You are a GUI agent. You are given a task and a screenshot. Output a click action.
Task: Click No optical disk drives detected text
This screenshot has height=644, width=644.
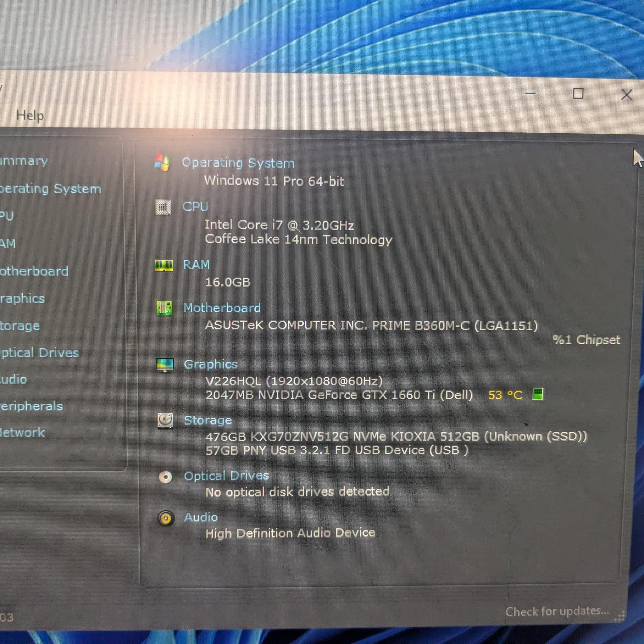click(x=298, y=492)
